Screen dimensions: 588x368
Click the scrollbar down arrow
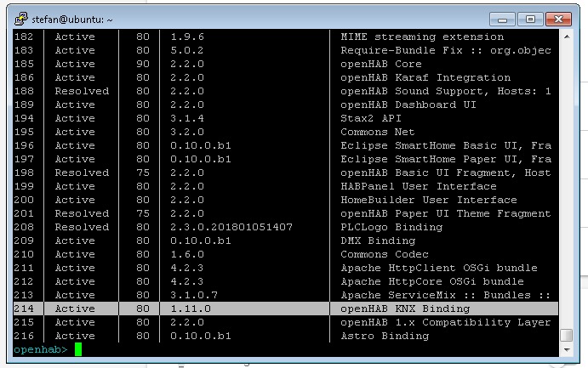pyautogui.click(x=566, y=349)
